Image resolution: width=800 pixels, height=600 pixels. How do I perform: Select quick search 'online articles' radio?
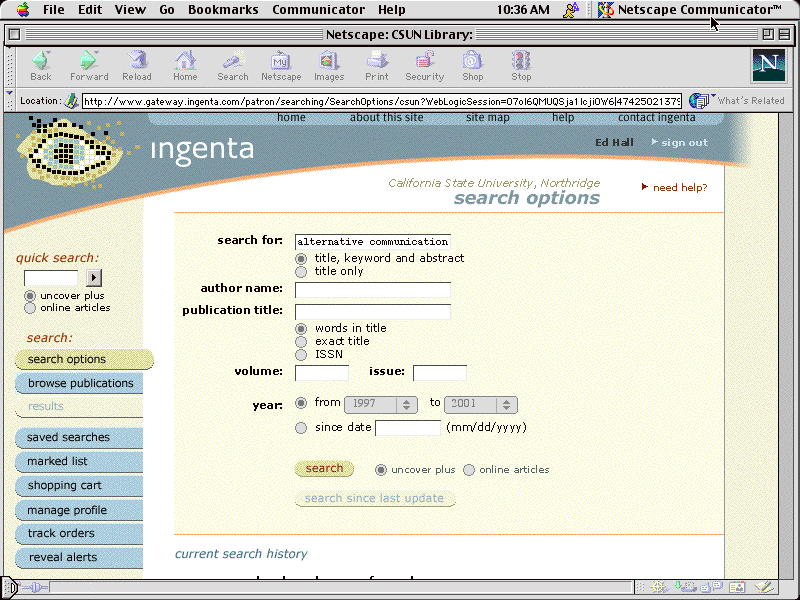(30, 308)
